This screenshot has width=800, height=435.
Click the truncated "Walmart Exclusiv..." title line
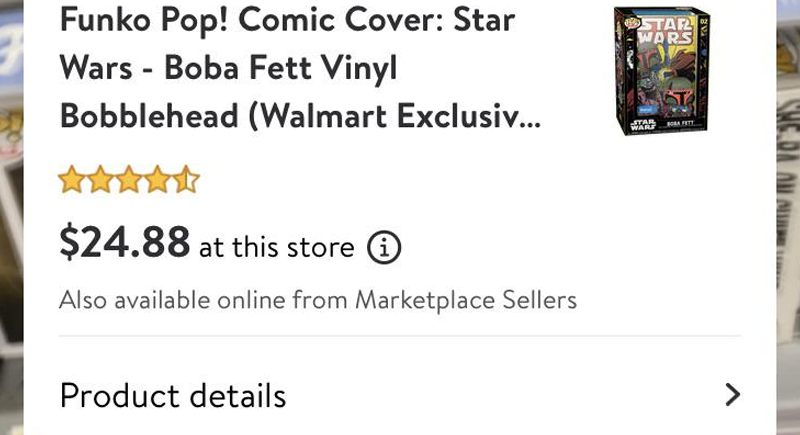(x=300, y=116)
